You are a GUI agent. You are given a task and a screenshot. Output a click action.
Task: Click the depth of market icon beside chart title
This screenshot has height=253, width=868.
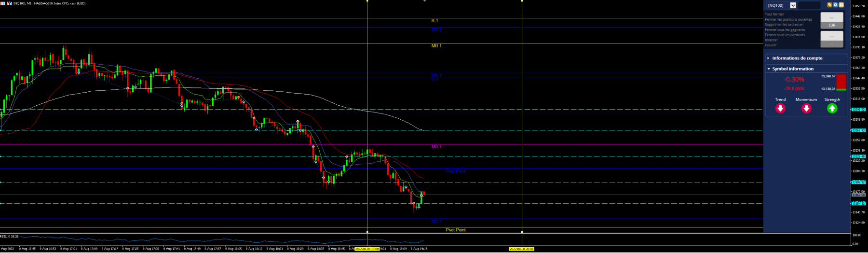(x=9, y=3)
